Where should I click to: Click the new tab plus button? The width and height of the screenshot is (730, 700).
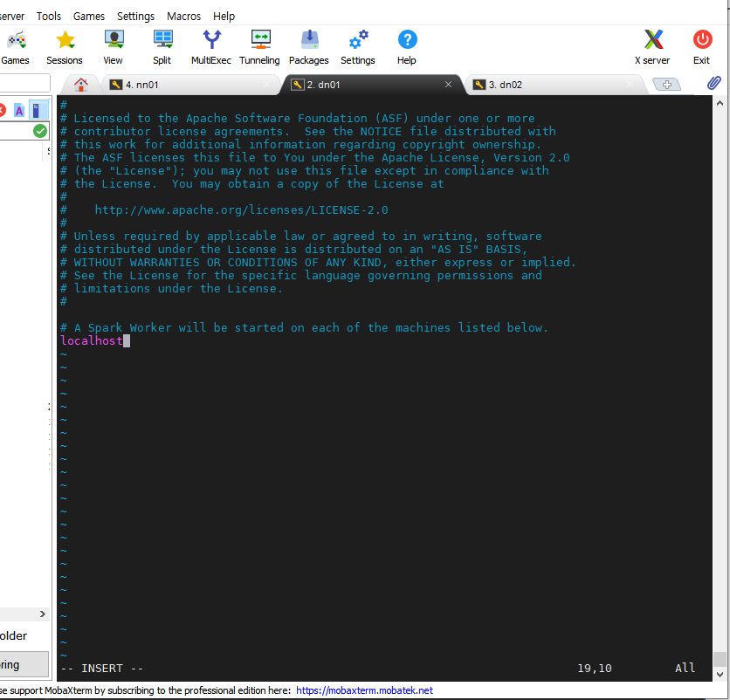pyautogui.click(x=666, y=85)
